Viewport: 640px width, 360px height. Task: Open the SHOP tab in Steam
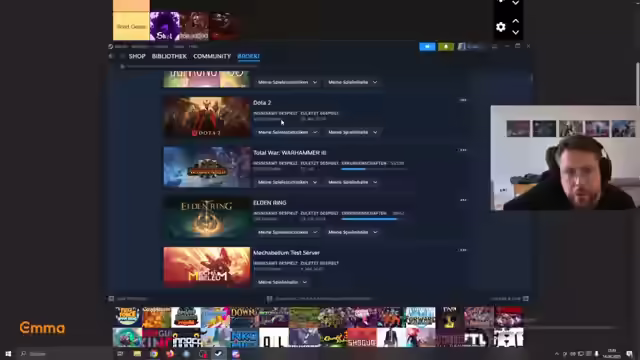[x=137, y=56]
